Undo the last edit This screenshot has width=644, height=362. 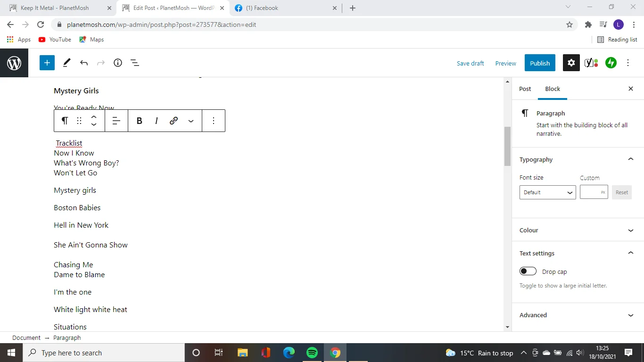click(x=84, y=63)
